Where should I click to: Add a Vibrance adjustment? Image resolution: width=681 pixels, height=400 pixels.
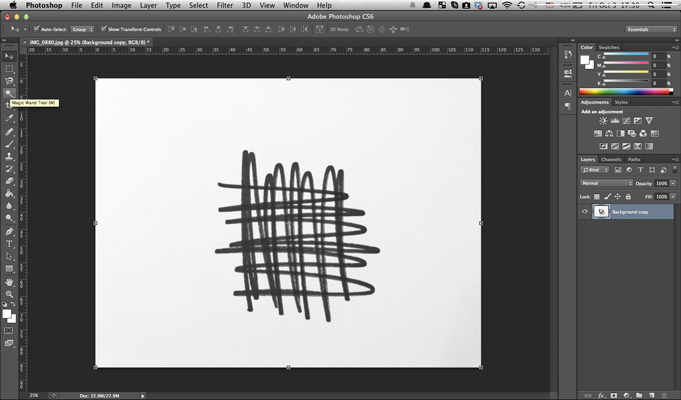click(649, 121)
